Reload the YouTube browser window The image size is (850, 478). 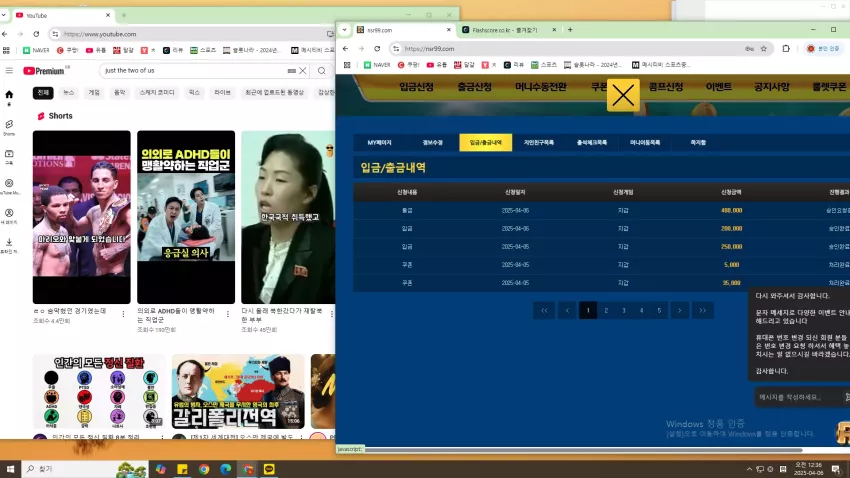point(36,34)
